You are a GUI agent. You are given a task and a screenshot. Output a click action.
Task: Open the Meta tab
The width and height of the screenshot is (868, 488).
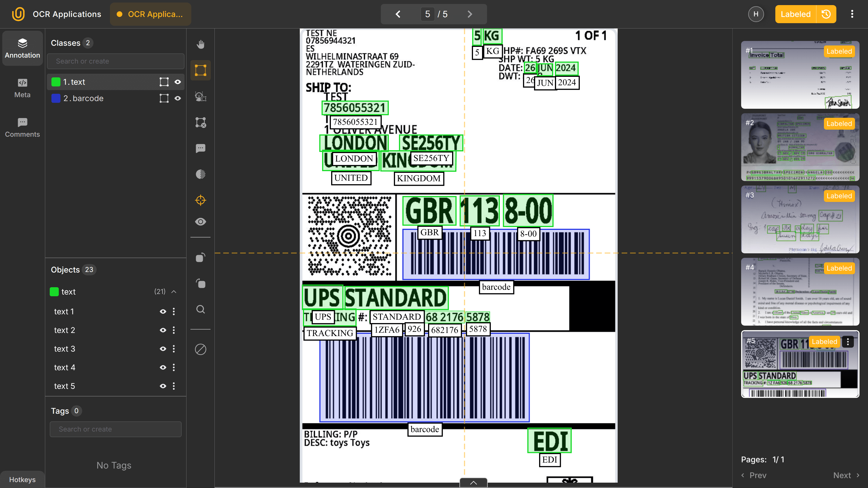pyautogui.click(x=22, y=88)
